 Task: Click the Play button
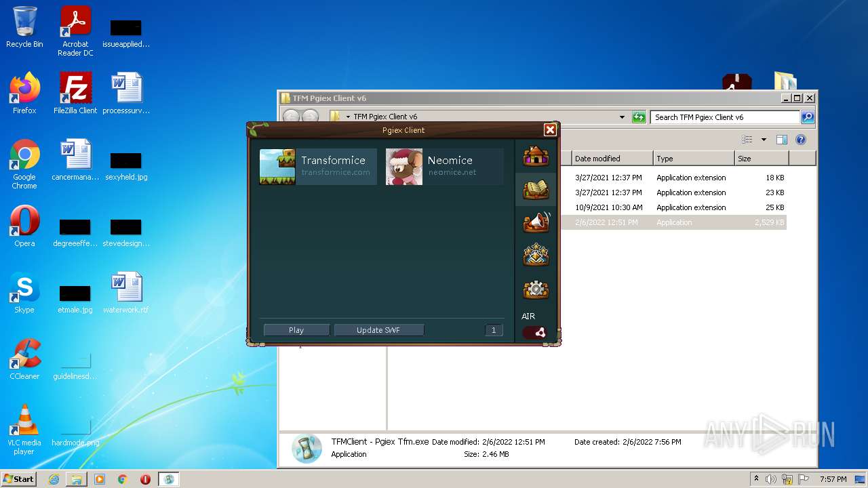pyautogui.click(x=296, y=330)
